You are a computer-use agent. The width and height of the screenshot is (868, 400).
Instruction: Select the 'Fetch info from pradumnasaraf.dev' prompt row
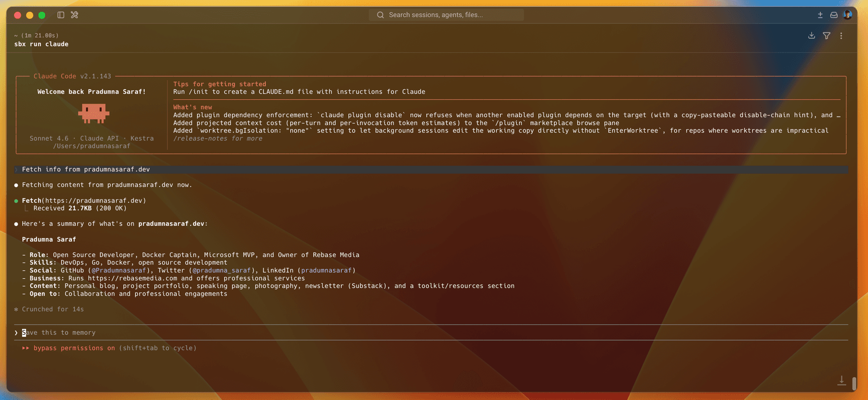point(431,169)
